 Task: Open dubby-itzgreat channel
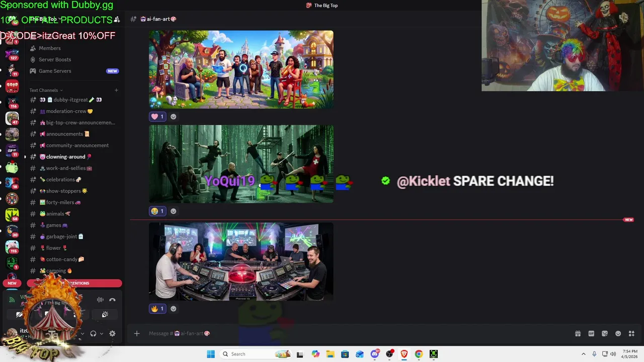(x=74, y=100)
